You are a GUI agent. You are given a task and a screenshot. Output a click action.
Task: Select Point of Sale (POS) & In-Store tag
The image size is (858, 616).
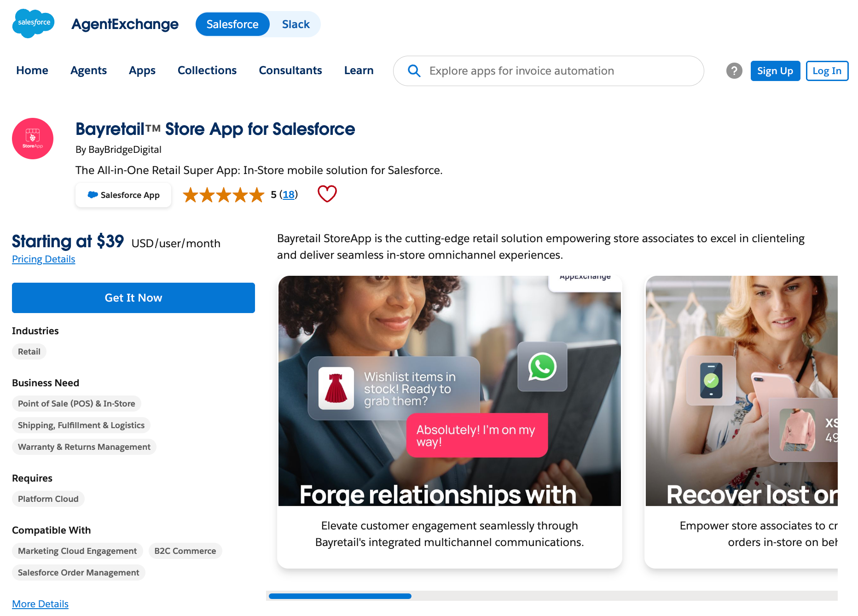tap(76, 404)
